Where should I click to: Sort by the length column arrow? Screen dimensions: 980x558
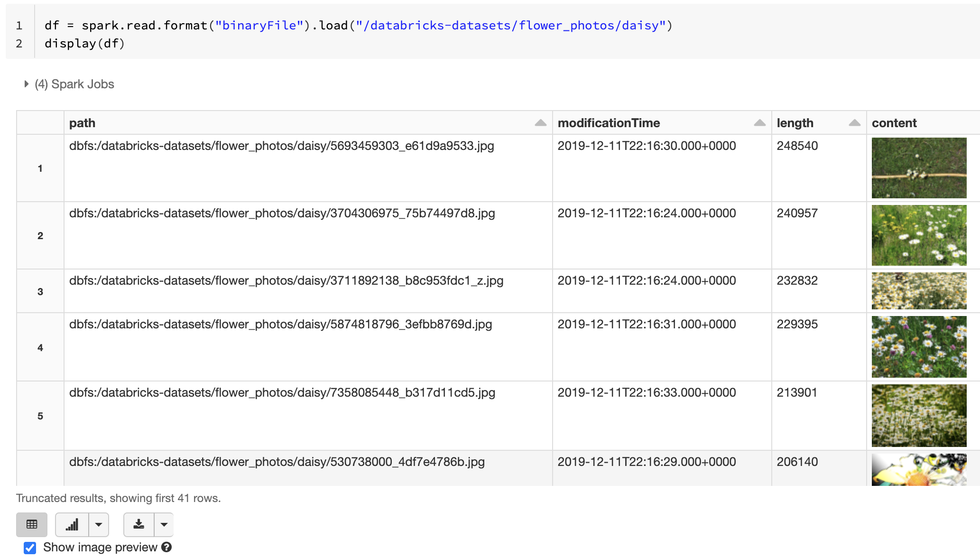coord(854,123)
